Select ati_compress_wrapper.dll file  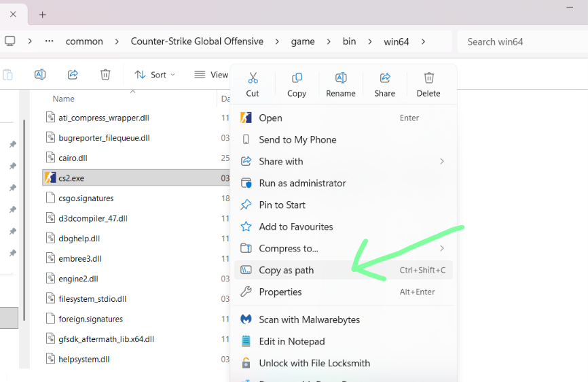(x=104, y=118)
